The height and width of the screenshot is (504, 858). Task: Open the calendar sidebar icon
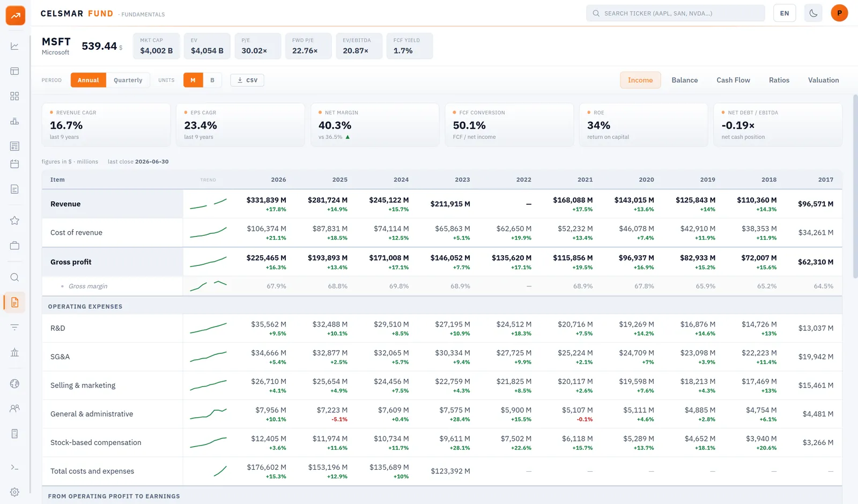click(x=14, y=164)
